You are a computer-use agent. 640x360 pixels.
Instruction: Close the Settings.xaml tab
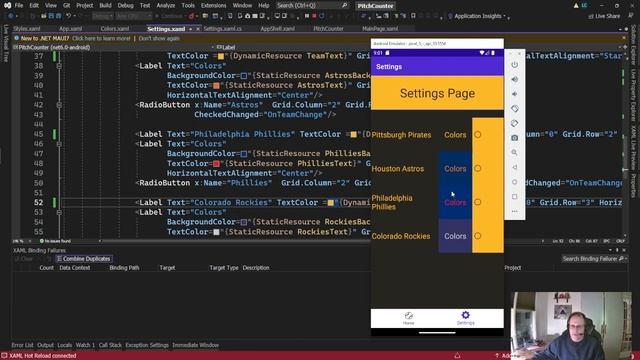(x=198, y=29)
